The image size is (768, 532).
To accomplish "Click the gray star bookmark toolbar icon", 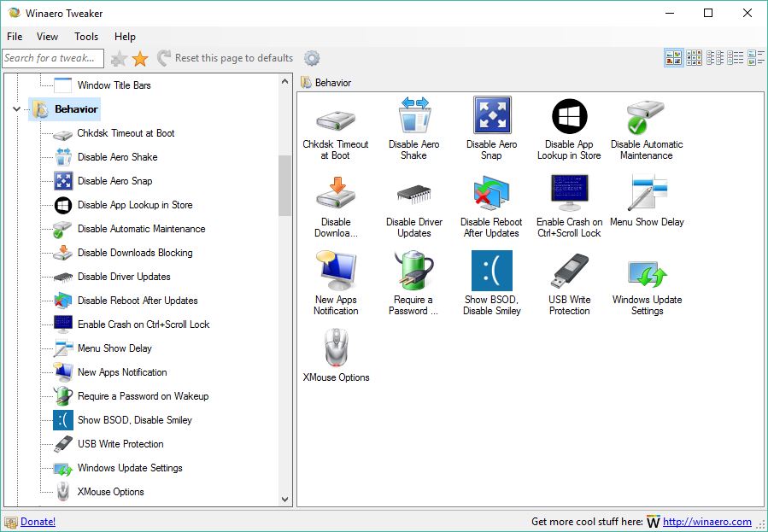I will click(x=119, y=59).
